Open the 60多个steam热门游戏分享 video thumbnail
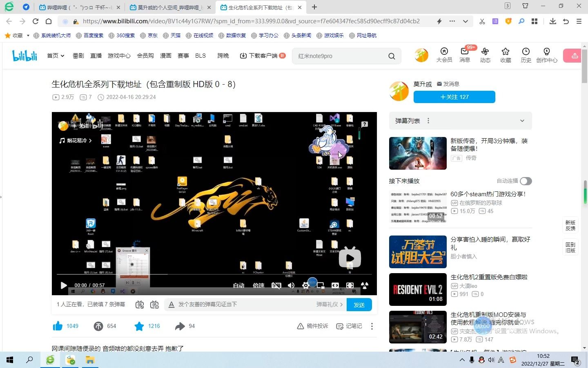 coord(418,207)
